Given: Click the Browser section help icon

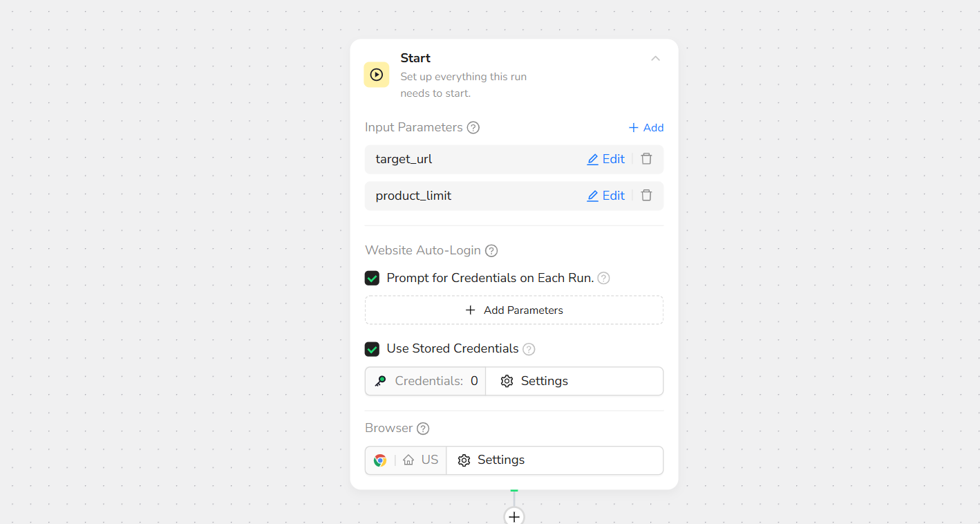Looking at the screenshot, I should [423, 429].
